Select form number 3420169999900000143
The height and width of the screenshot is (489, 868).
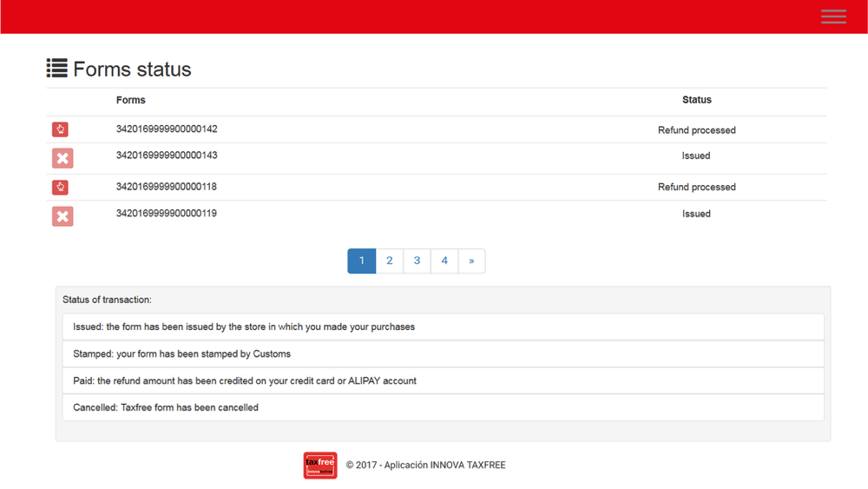pyautogui.click(x=167, y=155)
